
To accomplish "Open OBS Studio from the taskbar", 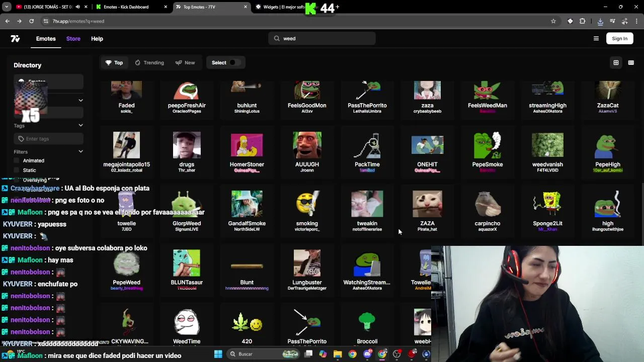I will click(397, 354).
